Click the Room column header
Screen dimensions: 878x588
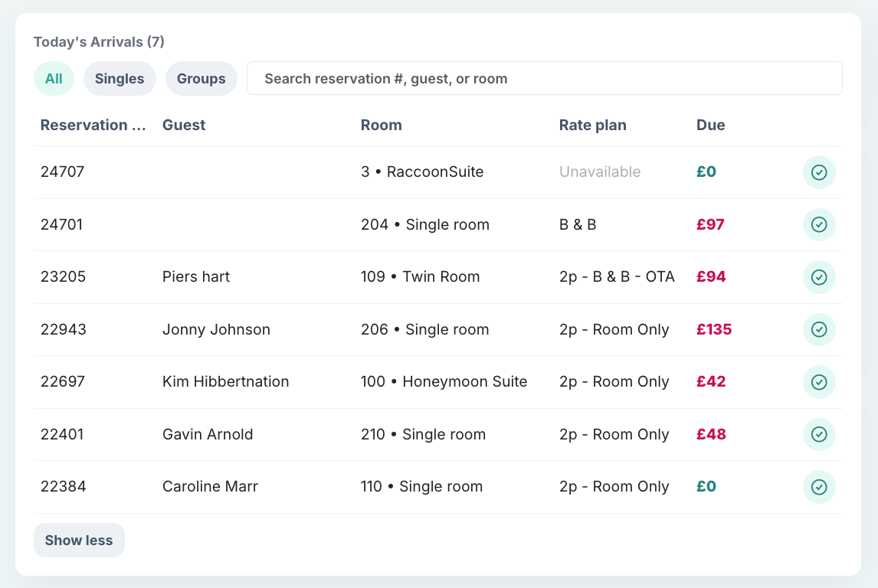point(381,126)
